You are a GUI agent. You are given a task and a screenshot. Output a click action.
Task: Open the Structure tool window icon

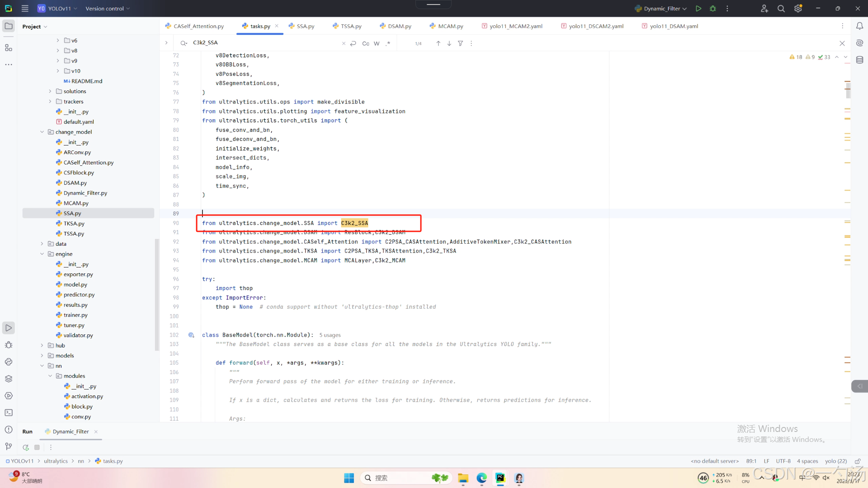9,47
